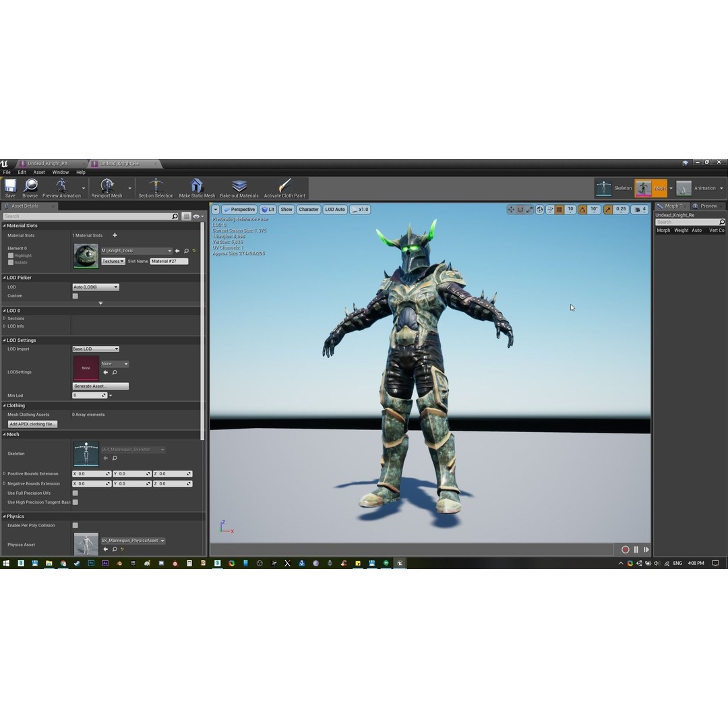
Task: Reset MI_Knight_Toxic material to default
Action: pos(194,251)
